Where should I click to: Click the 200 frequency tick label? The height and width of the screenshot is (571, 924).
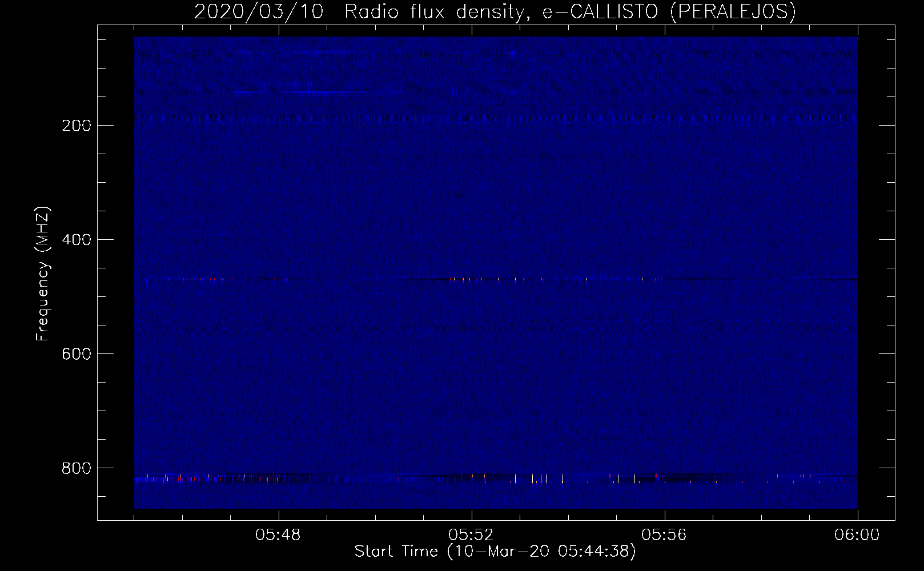pyautogui.click(x=76, y=125)
